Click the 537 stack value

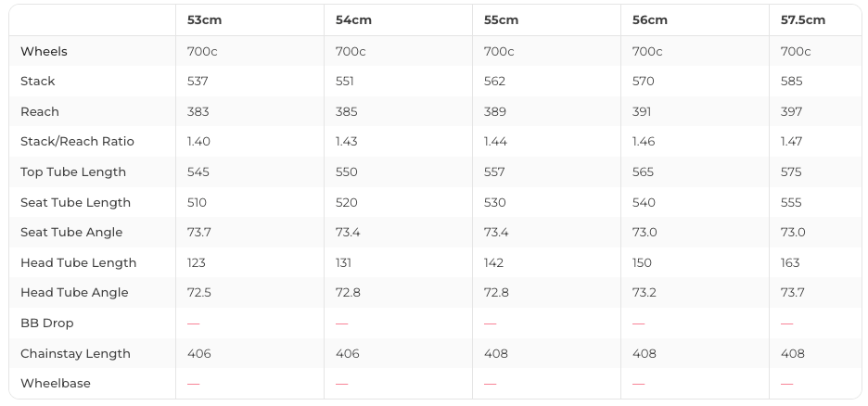tap(198, 82)
